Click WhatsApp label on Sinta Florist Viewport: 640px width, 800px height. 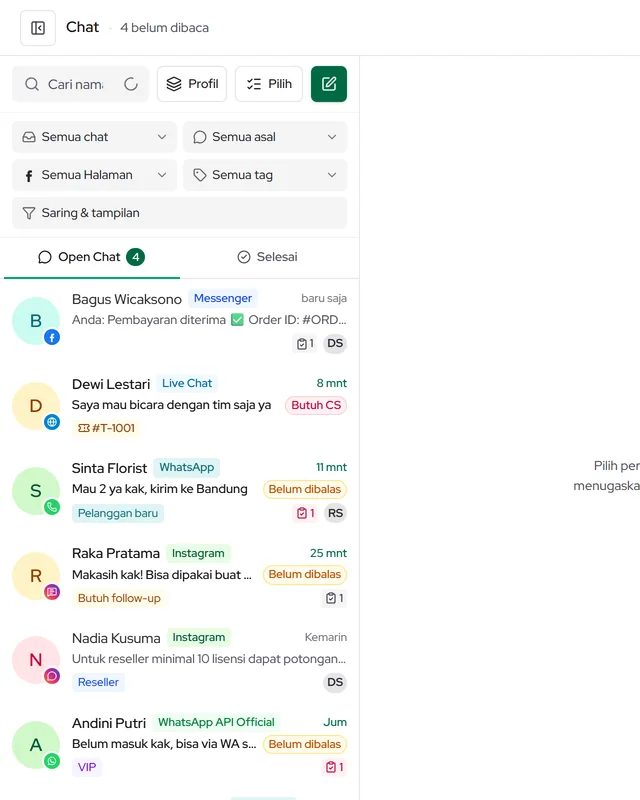tap(187, 467)
